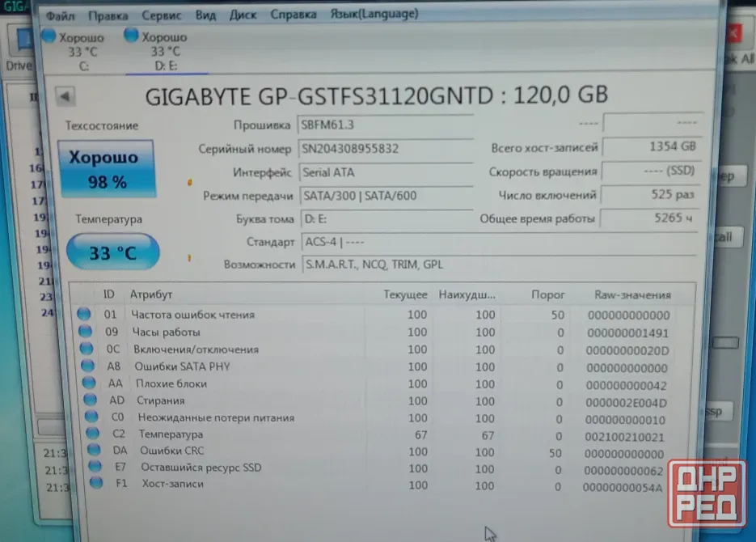
Task: Click the power-on count value 525 раз
Action: [x=651, y=195]
